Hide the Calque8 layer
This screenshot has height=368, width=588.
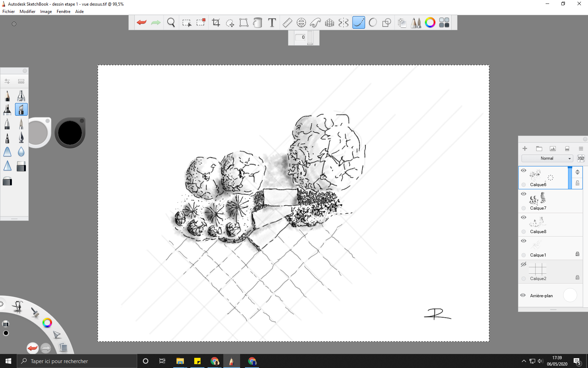[x=524, y=217]
